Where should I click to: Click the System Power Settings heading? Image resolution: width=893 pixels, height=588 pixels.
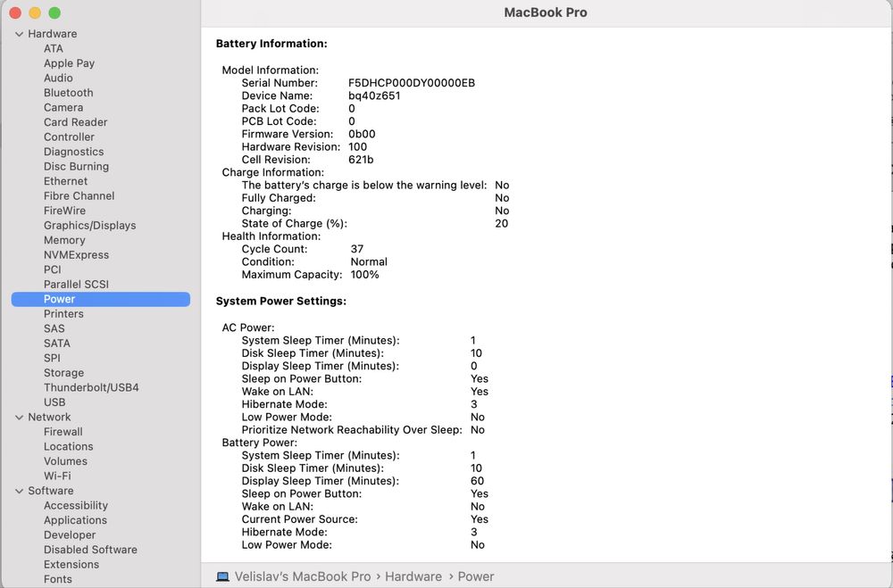pos(281,301)
